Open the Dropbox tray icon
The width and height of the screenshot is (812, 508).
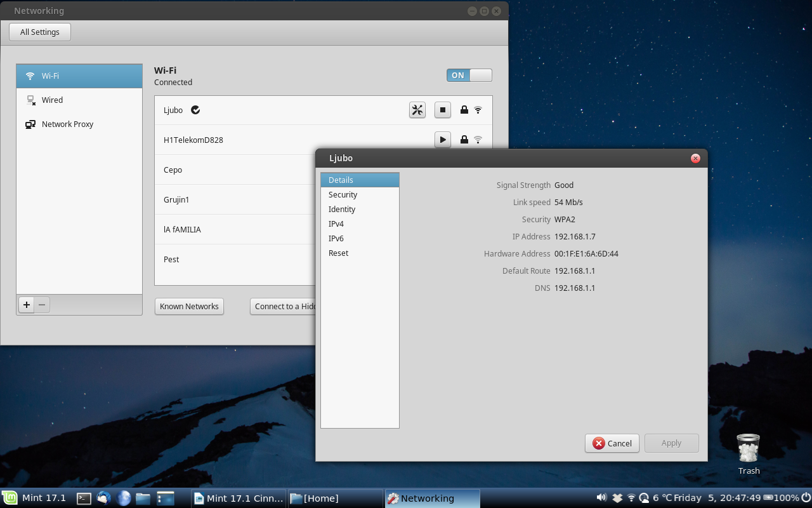pos(617,498)
